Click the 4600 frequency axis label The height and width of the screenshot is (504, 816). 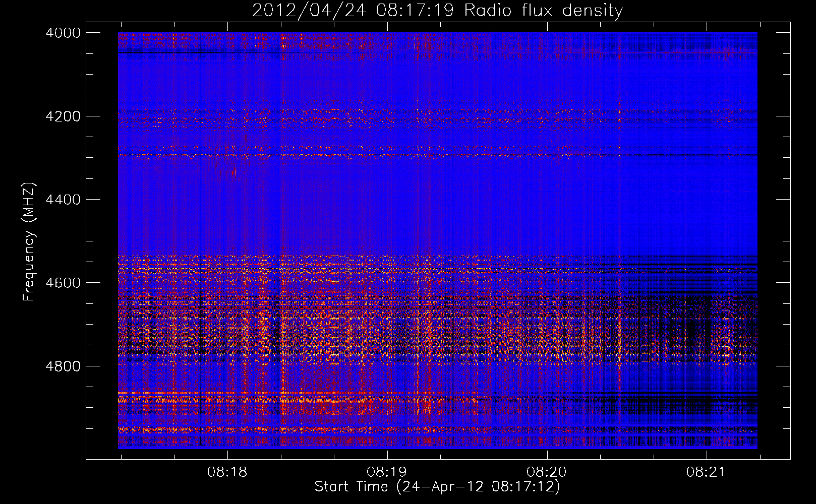point(63,283)
